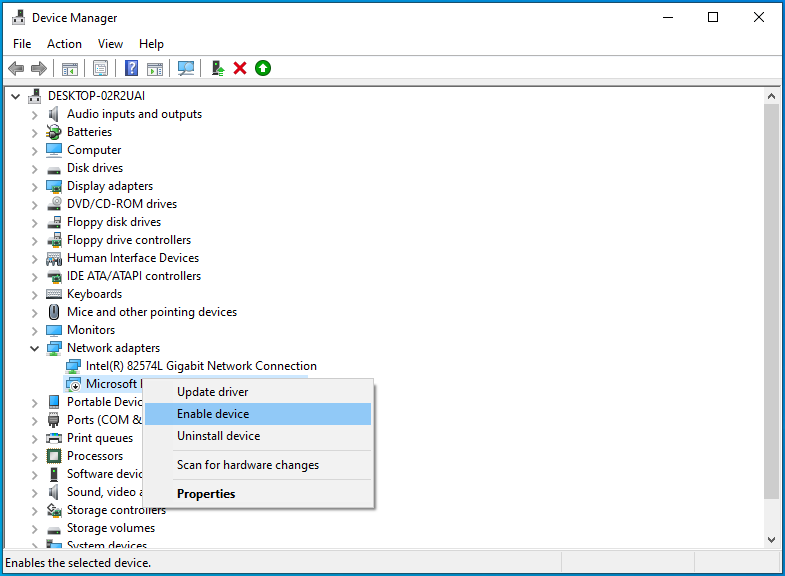
Task: Select the Ports (COM & tree row
Action: 104,420
